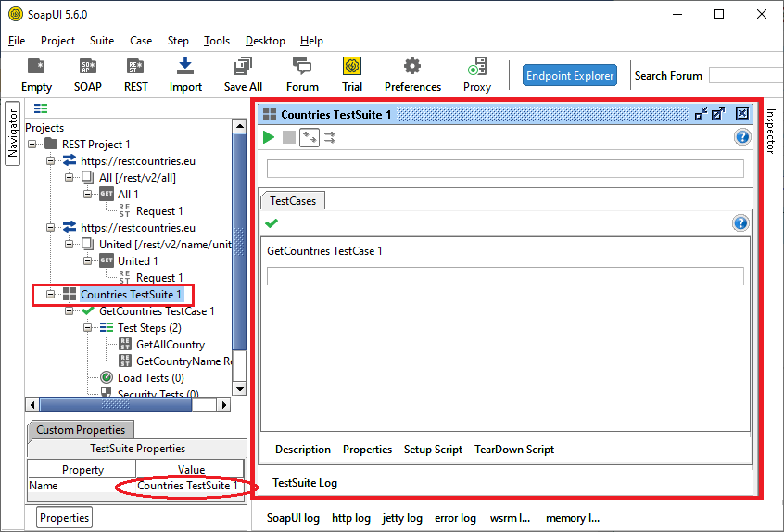The width and height of the screenshot is (784, 532).
Task: Click navigator horizontal scrollbar right arrow
Action: click(x=223, y=404)
